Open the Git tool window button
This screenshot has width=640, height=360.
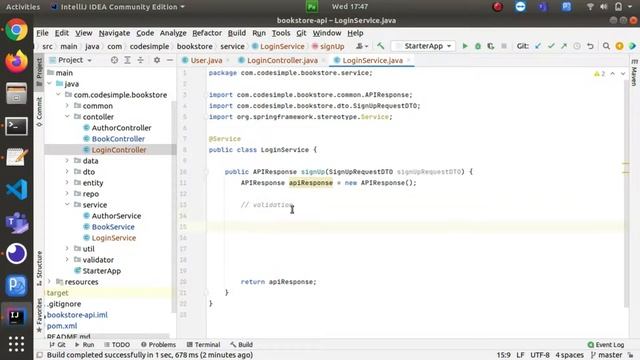click(57, 344)
